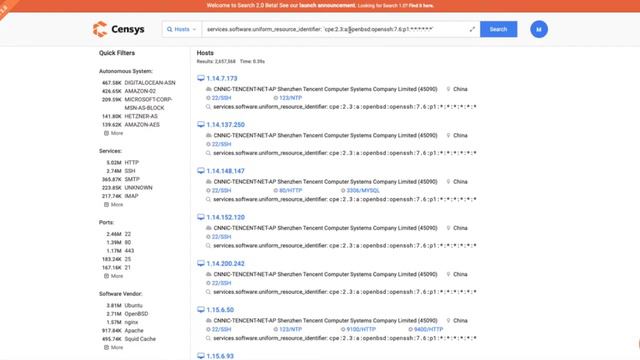Open the user account avatar M

[539, 29]
